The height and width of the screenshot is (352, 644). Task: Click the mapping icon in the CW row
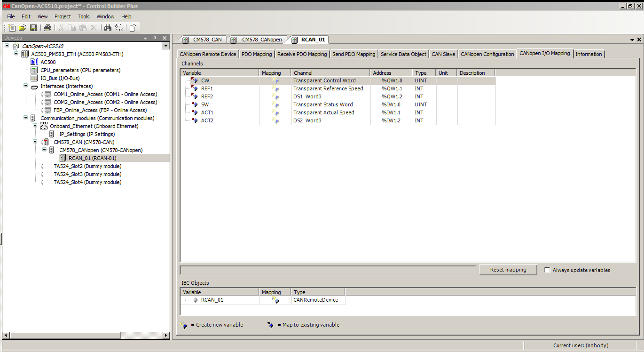pos(275,81)
